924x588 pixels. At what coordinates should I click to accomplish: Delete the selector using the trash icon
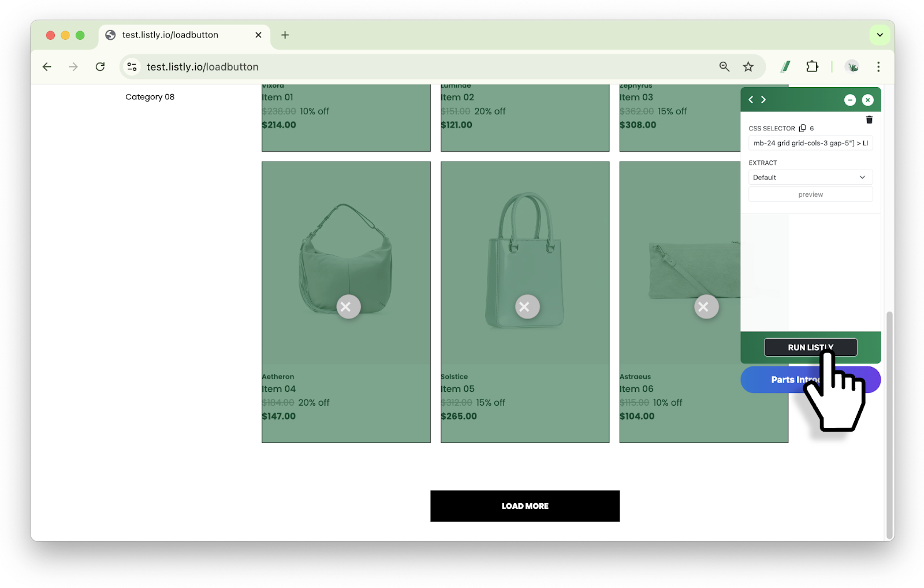[x=869, y=120]
